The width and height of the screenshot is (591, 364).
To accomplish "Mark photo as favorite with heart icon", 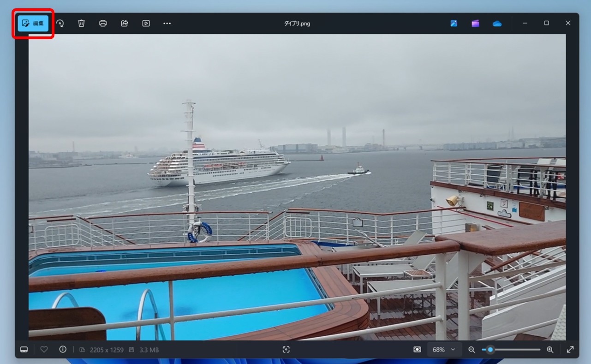I will [x=44, y=350].
